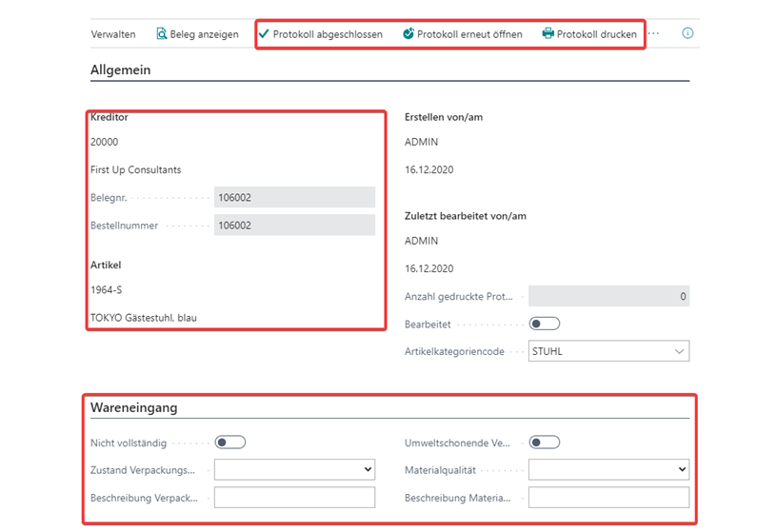Click the Protokoll drucken button
This screenshot has width=777, height=532.
(x=589, y=34)
